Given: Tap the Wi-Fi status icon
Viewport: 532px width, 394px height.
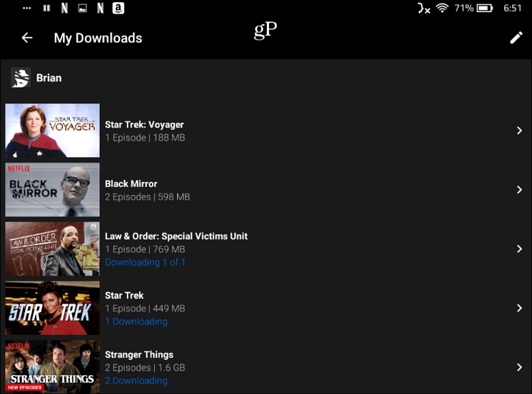Looking at the screenshot, I should (442, 8).
